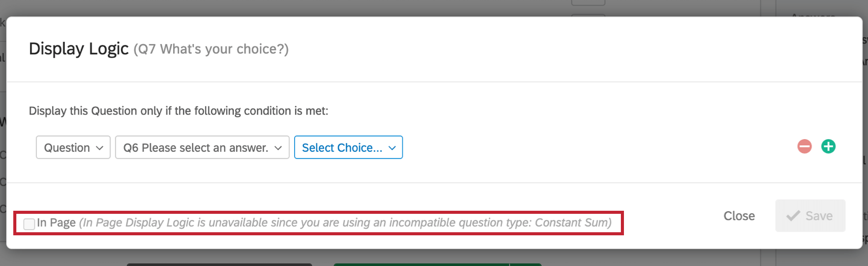Click the dark button behind the dialog

pyautogui.click(x=219, y=264)
